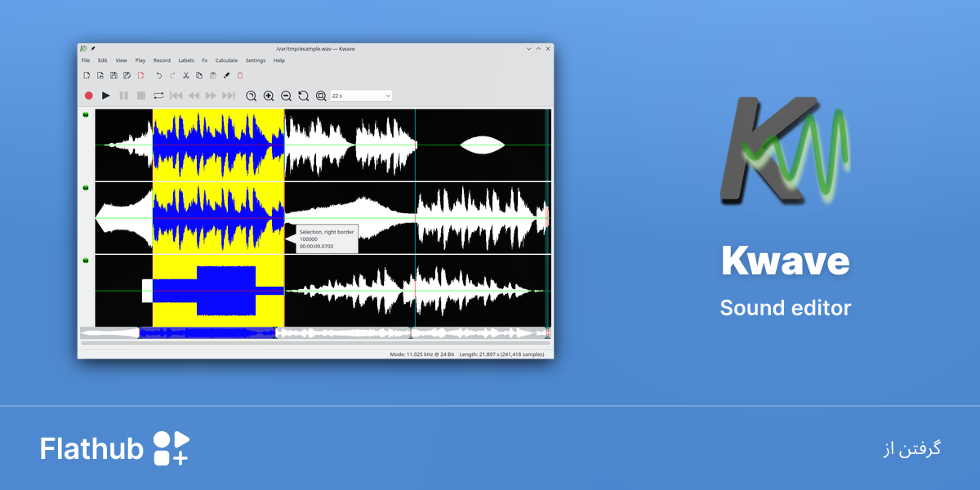Viewport: 980px width, 490px height.
Task: Save the file using the floppy icon
Action: (x=114, y=76)
